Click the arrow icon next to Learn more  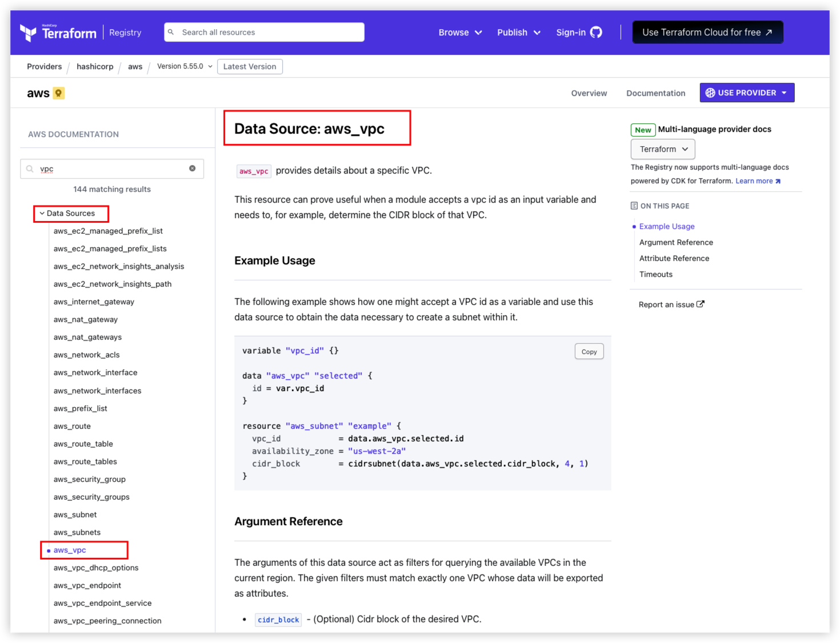pyautogui.click(x=778, y=181)
